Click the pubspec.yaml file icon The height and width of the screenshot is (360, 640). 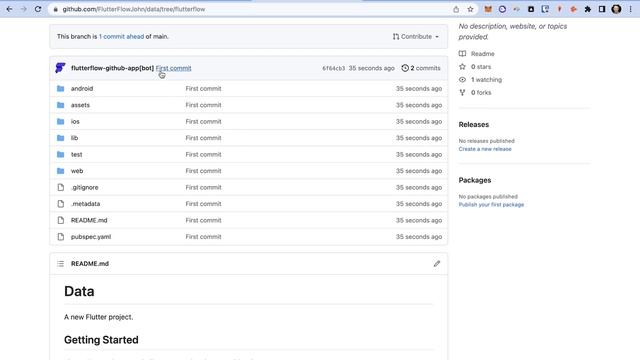coord(61,237)
